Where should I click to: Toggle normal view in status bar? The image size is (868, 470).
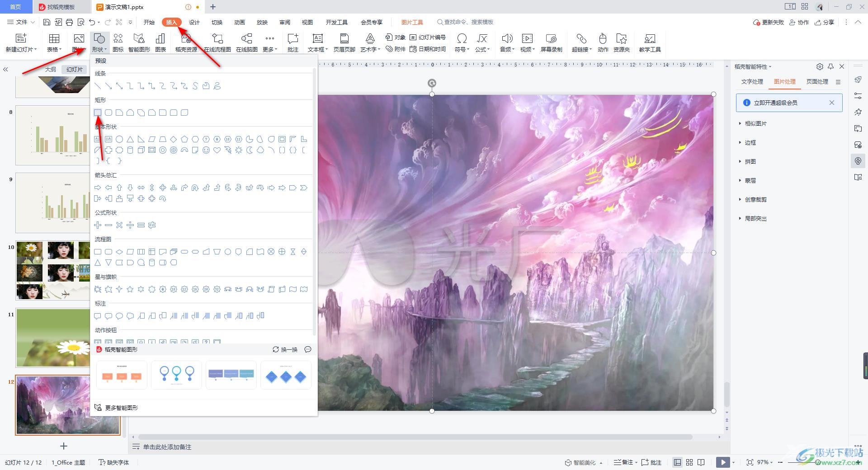point(677,462)
